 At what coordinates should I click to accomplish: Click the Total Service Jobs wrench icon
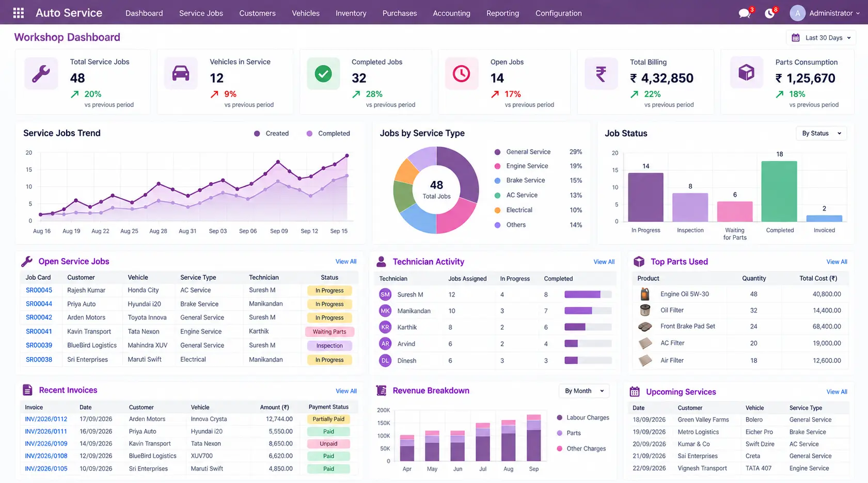41,73
